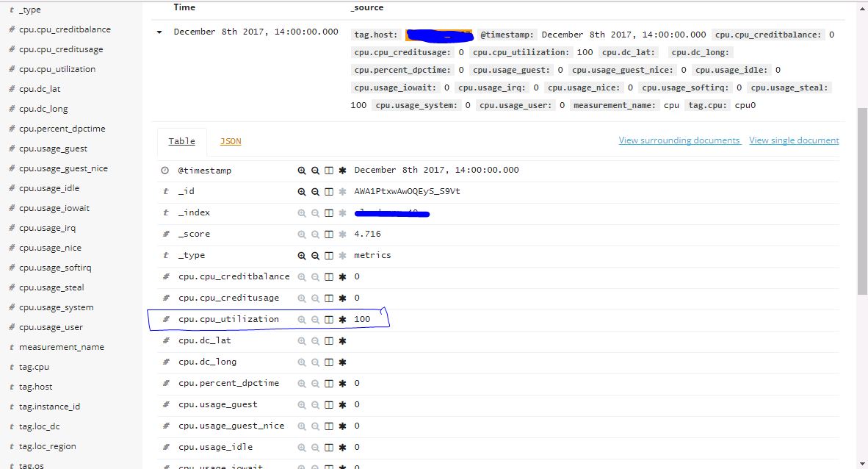Switch to the JSON tab
868x469 pixels.
[x=230, y=140]
